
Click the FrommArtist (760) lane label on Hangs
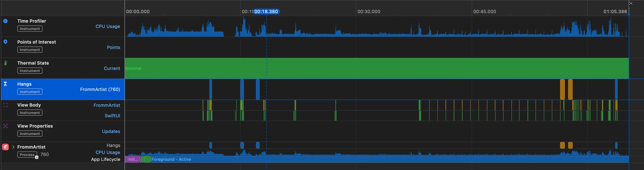(100, 89)
